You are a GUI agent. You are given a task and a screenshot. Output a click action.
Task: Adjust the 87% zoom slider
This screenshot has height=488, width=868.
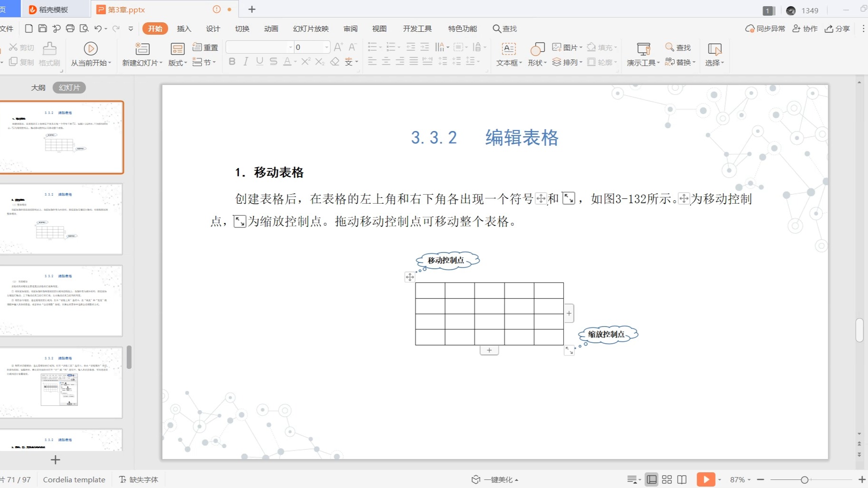pyautogui.click(x=804, y=479)
